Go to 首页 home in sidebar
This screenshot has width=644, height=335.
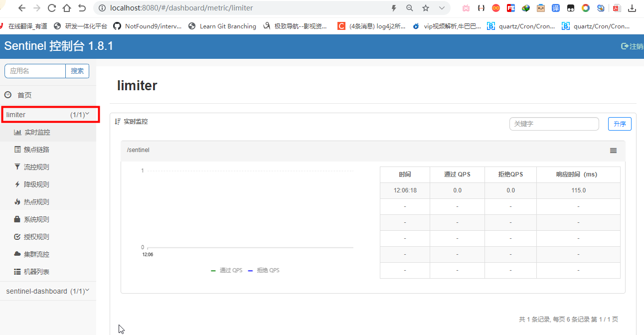point(24,95)
